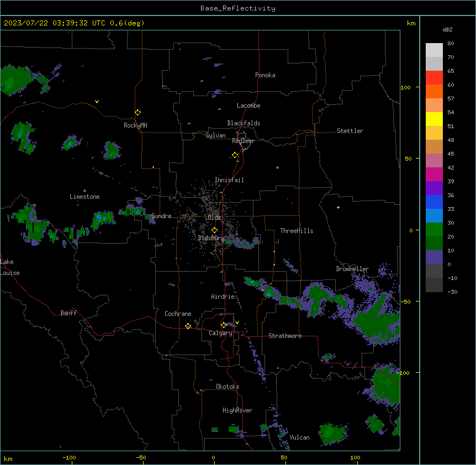
Task: Click the Innisfail town label
Action: 229,180
